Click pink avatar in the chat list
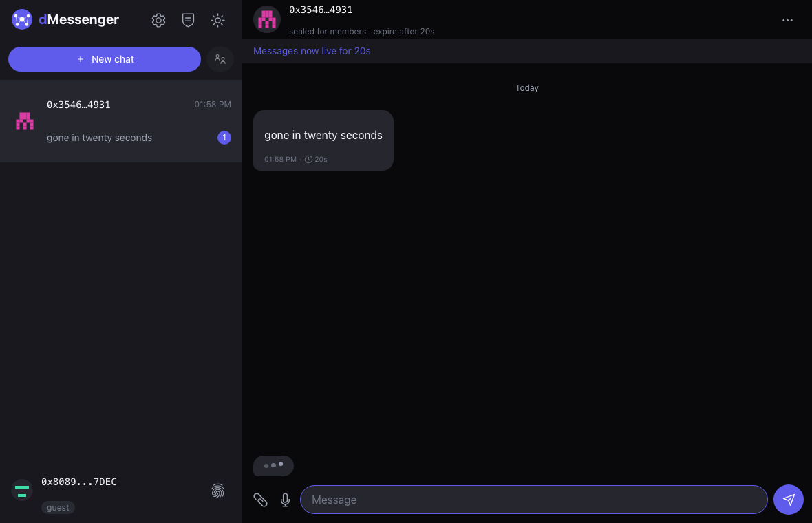812x523 pixels. tap(24, 121)
